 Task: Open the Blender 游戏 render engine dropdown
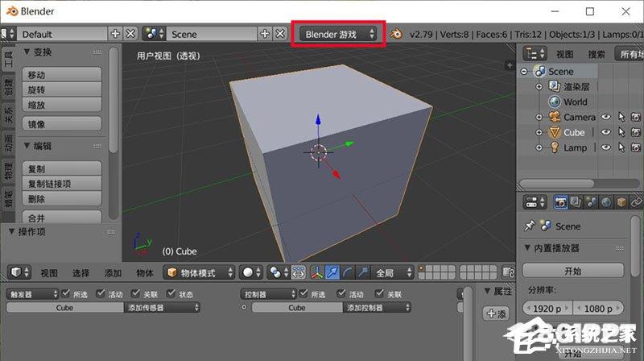tap(338, 34)
